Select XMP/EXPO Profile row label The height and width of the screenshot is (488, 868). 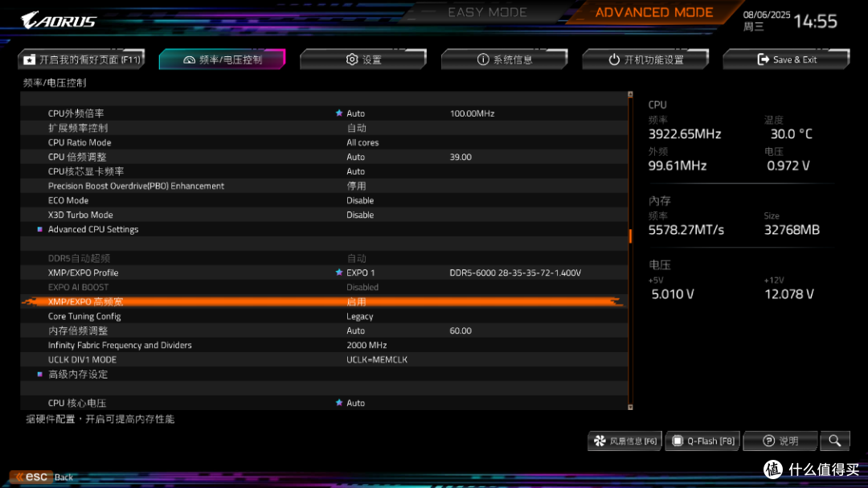[83, 273]
